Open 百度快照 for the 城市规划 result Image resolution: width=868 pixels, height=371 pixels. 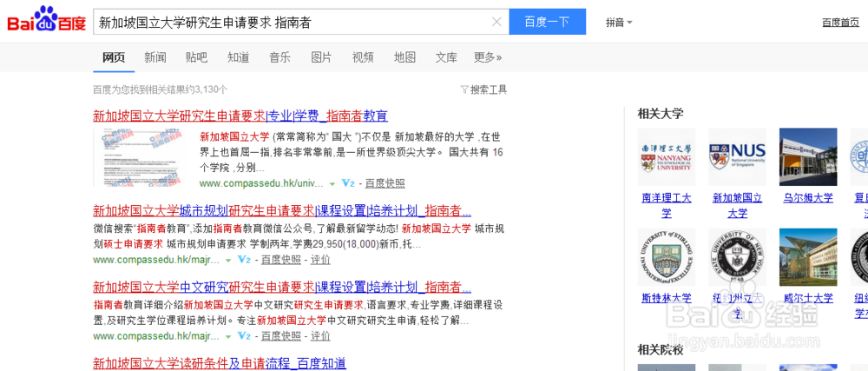(x=281, y=259)
